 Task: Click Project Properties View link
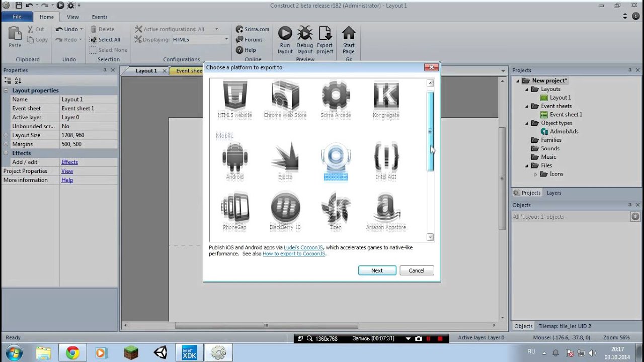[67, 171]
